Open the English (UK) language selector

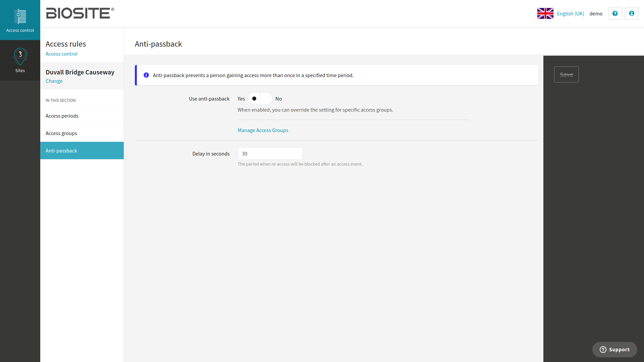(570, 14)
